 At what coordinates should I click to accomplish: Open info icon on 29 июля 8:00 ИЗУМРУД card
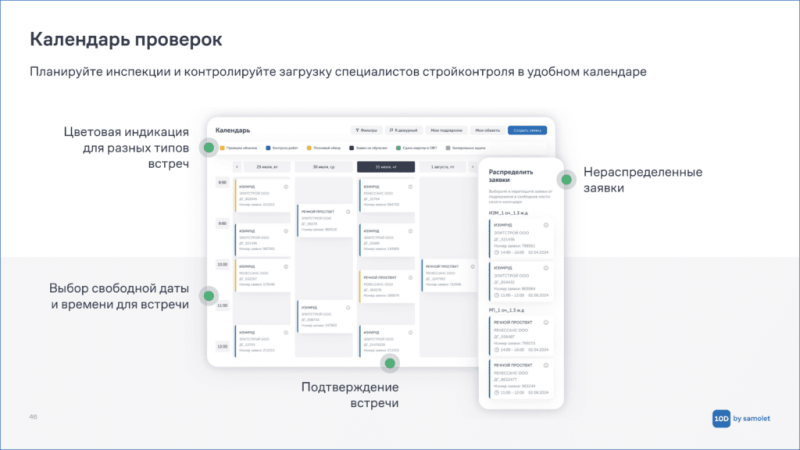(286, 187)
